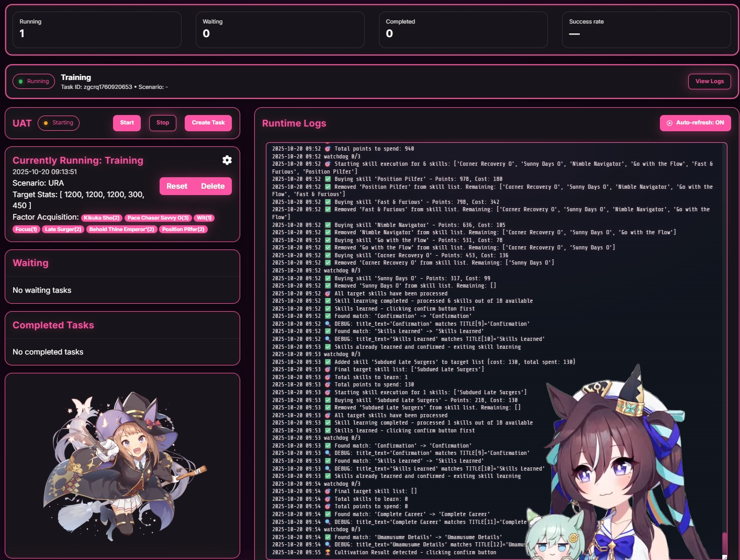Click the 'Task ID: zgcrq1760920653' text
The height and width of the screenshot is (560, 740).
click(x=96, y=87)
